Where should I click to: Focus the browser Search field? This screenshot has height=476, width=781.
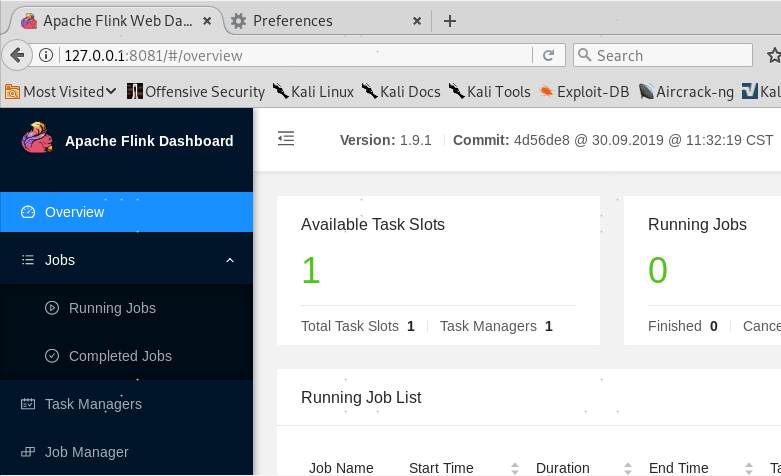pyautogui.click(x=662, y=55)
